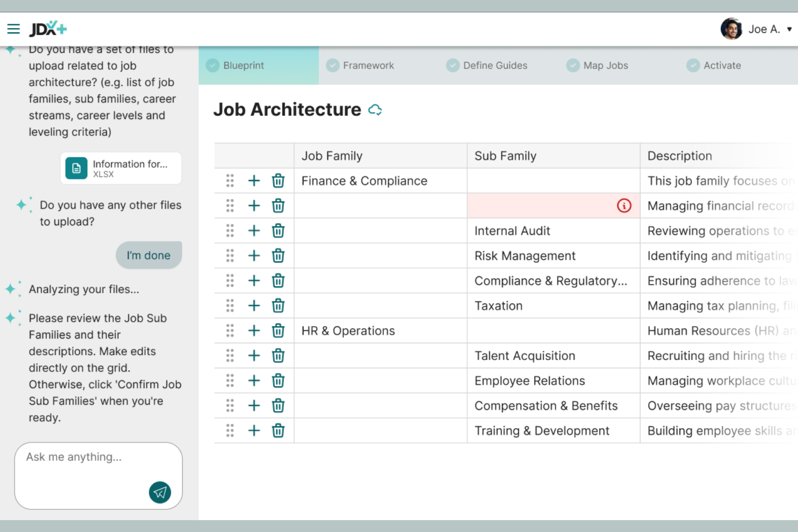Viewport: 798px width, 532px height.
Task: Add a row below Risk Management
Action: tap(254, 255)
